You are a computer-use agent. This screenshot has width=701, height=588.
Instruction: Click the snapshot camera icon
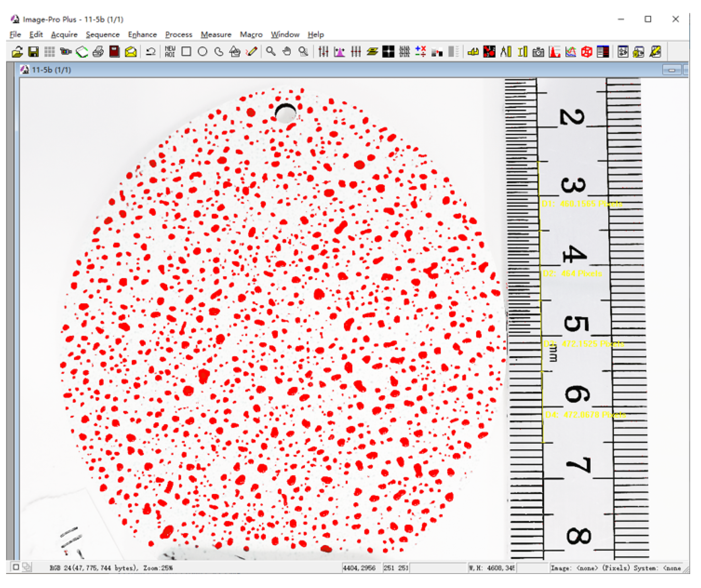(x=538, y=52)
